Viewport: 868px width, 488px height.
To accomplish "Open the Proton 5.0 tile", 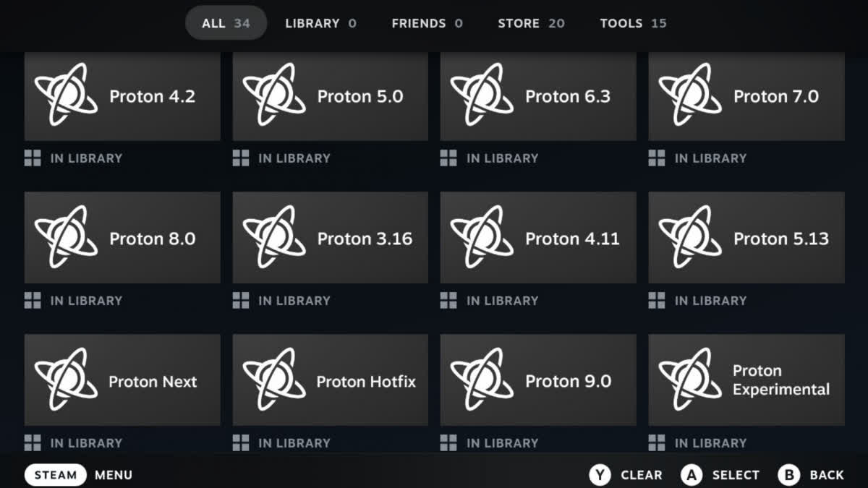I will click(330, 96).
